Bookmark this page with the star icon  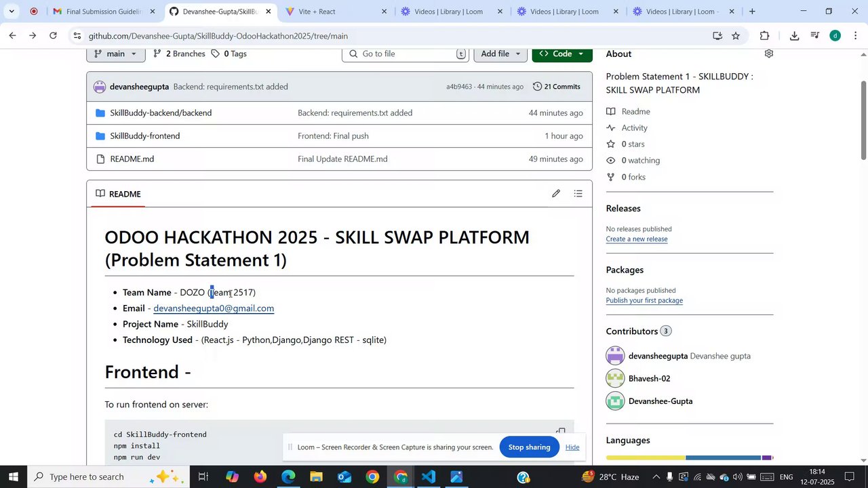tap(736, 36)
